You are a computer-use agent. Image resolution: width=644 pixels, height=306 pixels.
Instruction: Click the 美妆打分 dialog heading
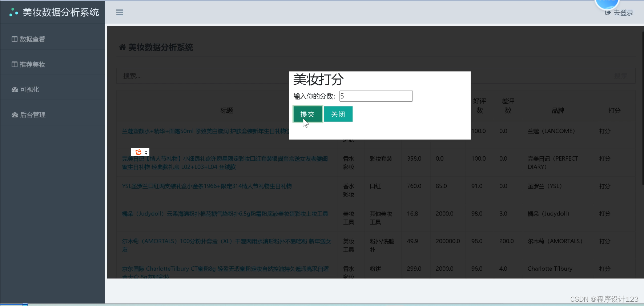click(x=318, y=80)
